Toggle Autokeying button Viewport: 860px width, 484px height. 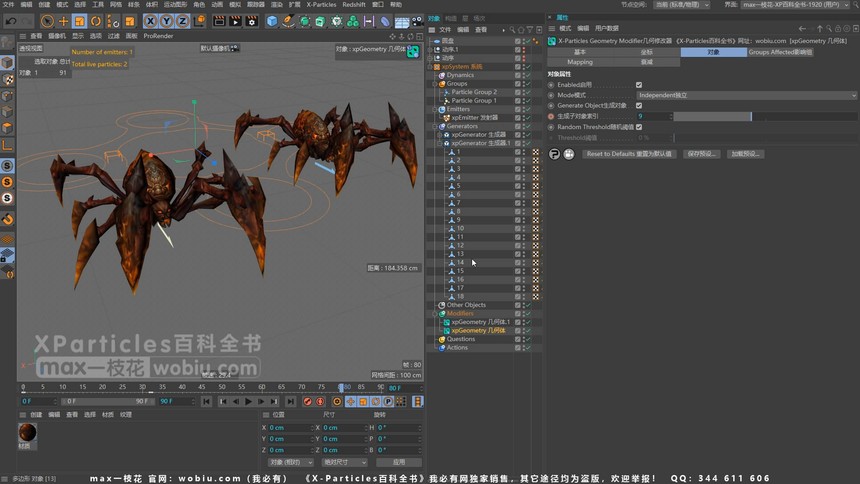[x=320, y=402]
